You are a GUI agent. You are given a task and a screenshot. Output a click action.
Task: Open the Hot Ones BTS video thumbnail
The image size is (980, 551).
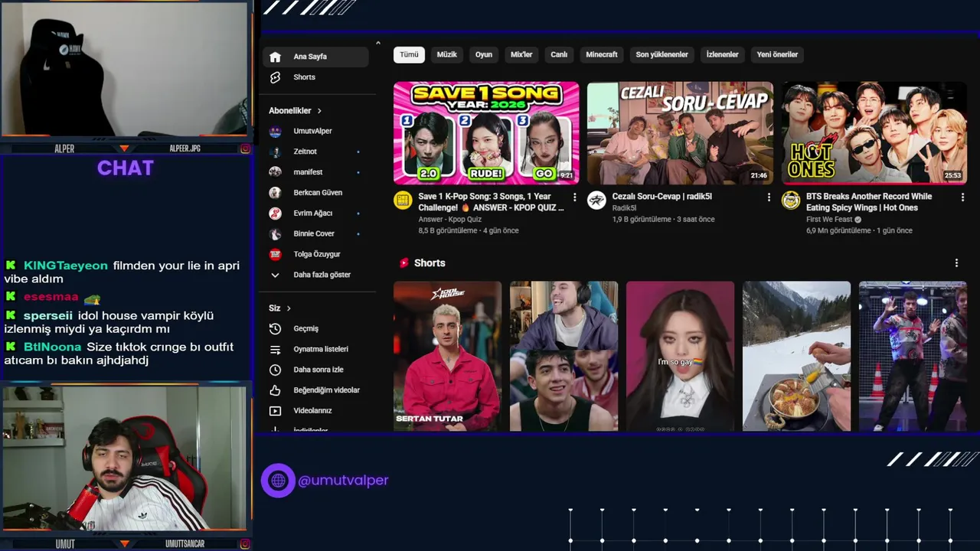874,133
